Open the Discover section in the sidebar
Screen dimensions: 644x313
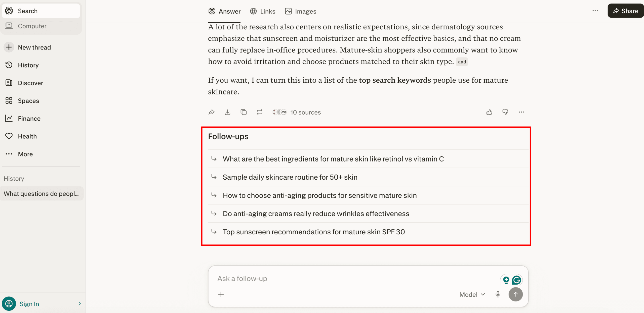click(x=30, y=83)
